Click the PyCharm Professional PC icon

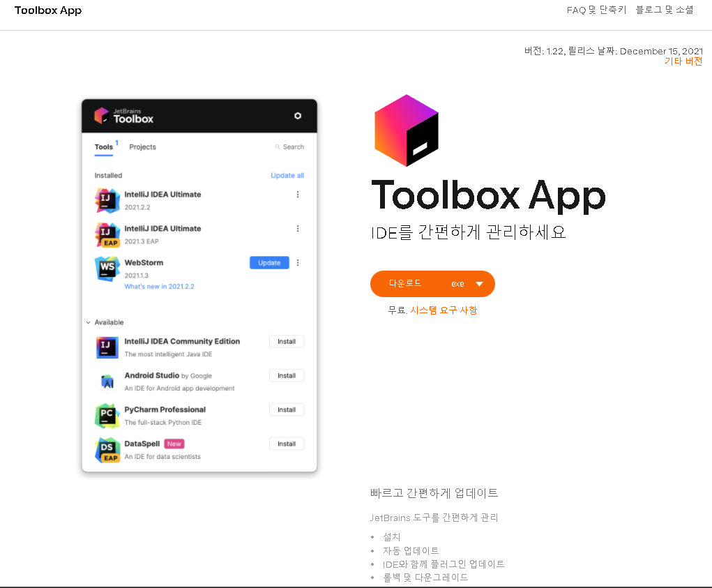[x=107, y=416]
